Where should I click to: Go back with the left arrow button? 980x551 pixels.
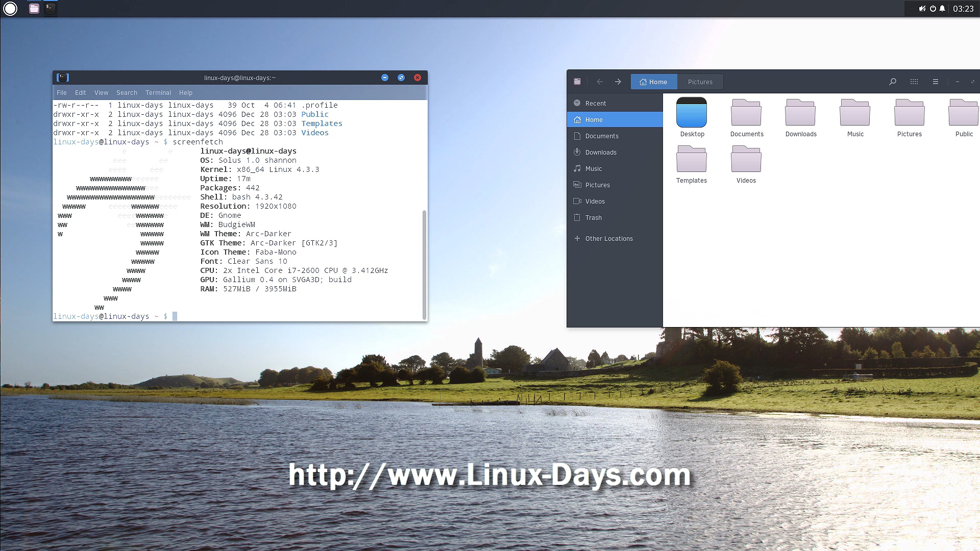pyautogui.click(x=600, y=82)
